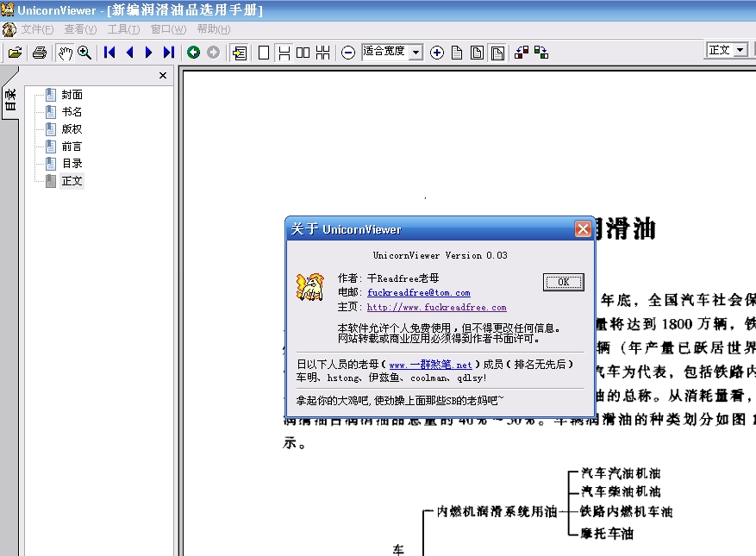Jump to the last page
Image resolution: width=756 pixels, height=556 pixels.
(x=168, y=52)
